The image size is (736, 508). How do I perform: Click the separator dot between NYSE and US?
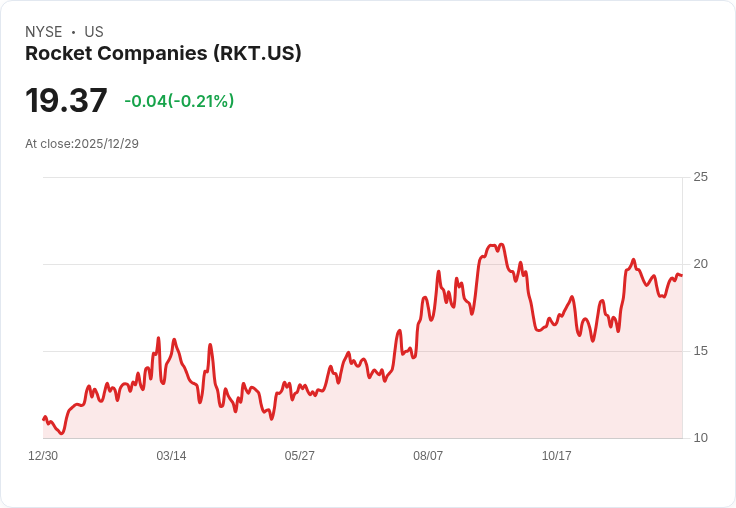73,32
